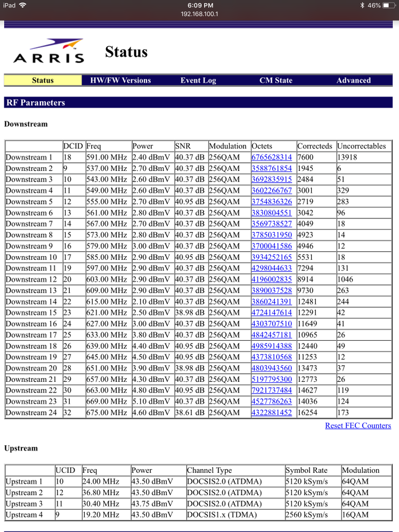
Task: Select the 19.20 MHz upstream frequency
Action: pos(101,515)
